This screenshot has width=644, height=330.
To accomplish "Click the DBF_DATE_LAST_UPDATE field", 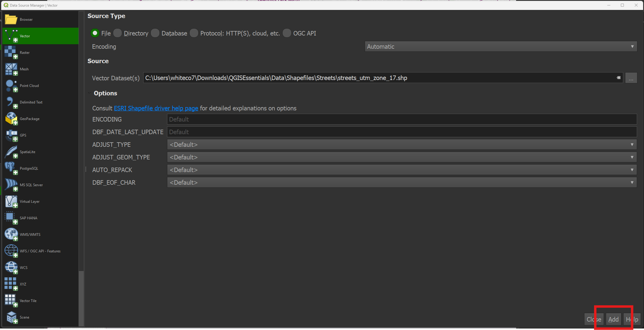I will point(402,132).
